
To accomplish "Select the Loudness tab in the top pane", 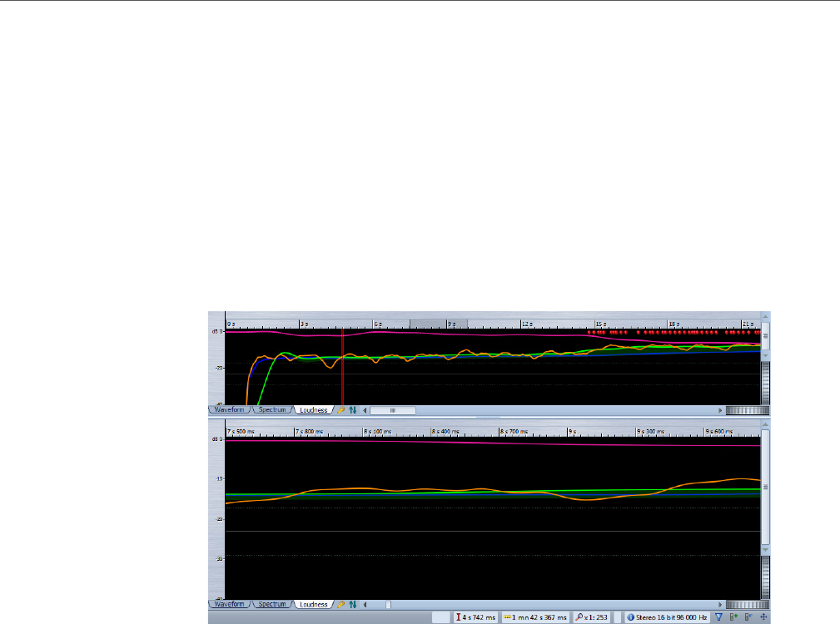I will click(313, 410).
